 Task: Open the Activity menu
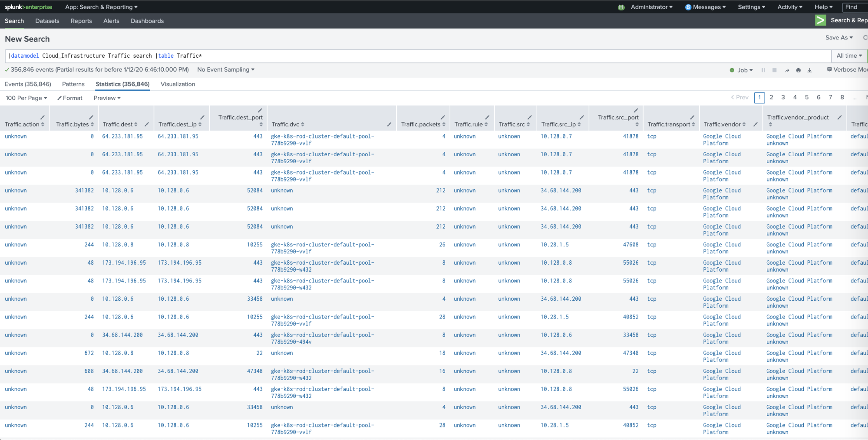coord(790,7)
